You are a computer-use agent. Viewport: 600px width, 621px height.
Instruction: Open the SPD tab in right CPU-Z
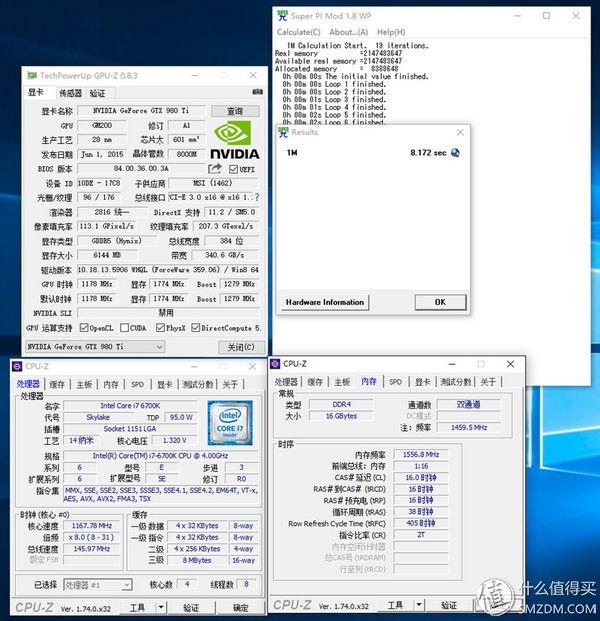[x=395, y=382]
